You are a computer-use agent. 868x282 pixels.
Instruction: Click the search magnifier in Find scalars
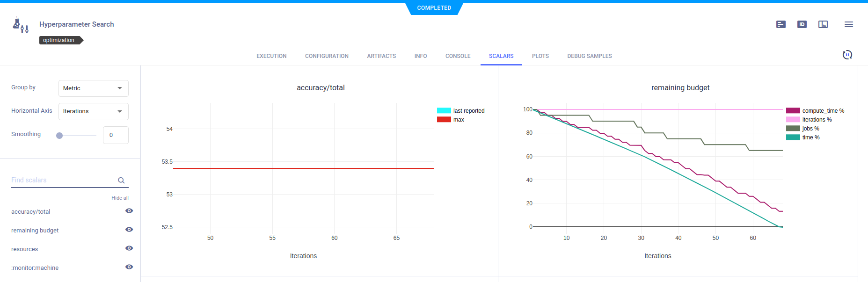tap(121, 181)
